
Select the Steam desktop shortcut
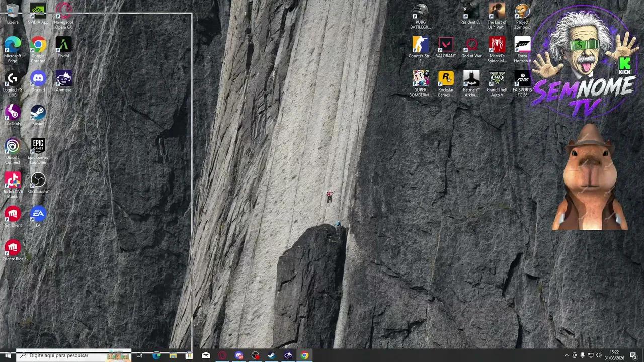38,115
